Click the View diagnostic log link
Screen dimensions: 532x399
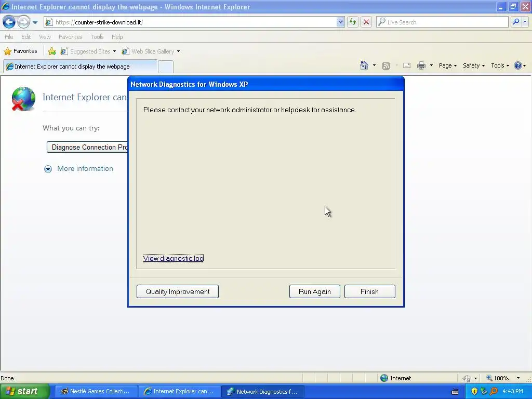pos(174,258)
